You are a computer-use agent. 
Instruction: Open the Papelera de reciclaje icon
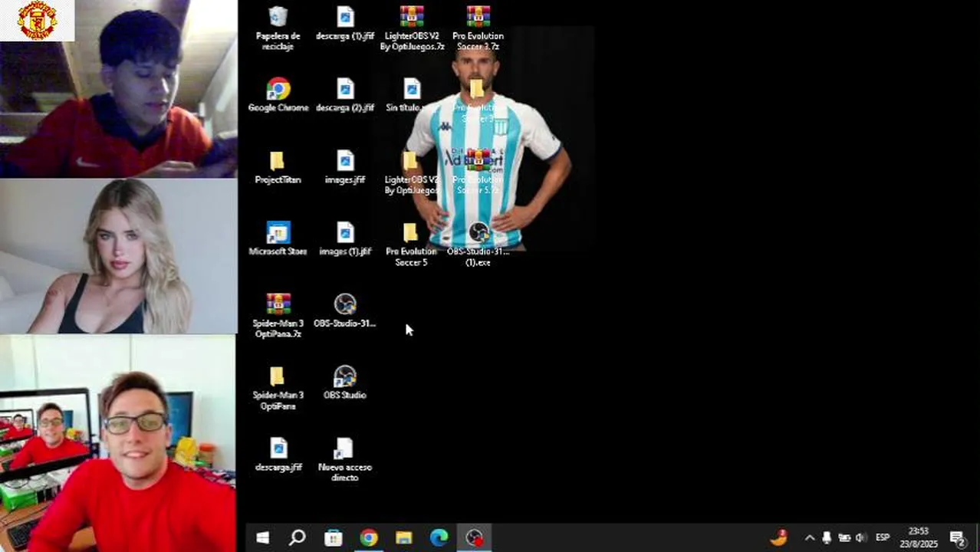(278, 28)
